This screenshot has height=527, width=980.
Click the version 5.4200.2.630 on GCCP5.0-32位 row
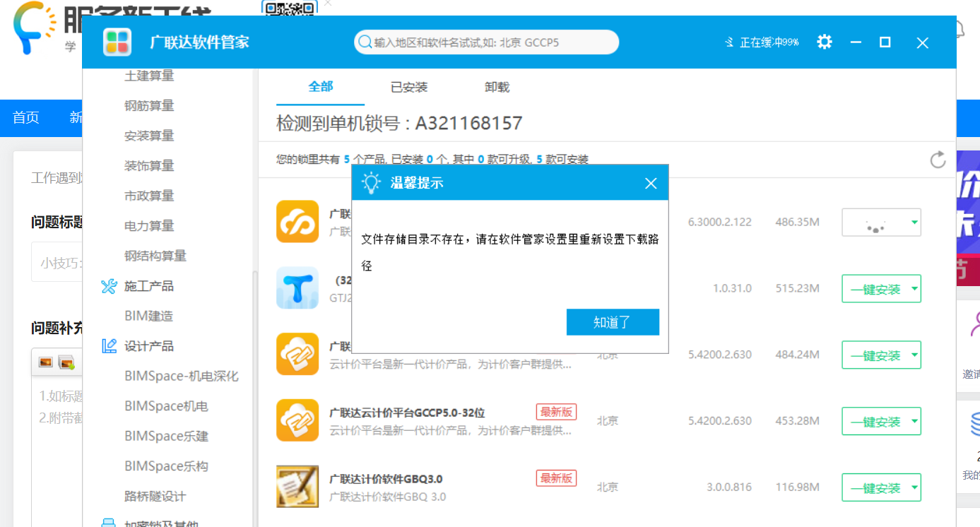pos(720,421)
